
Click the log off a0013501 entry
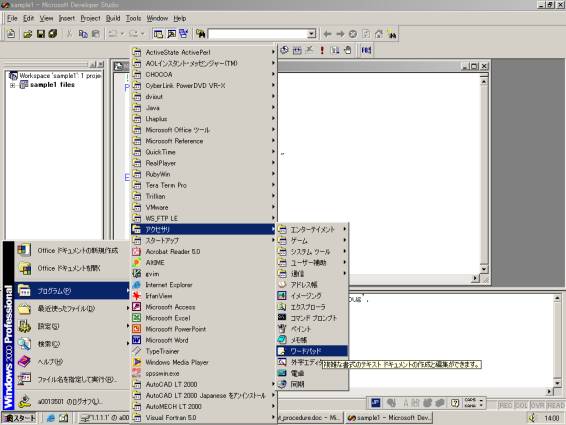[72, 401]
